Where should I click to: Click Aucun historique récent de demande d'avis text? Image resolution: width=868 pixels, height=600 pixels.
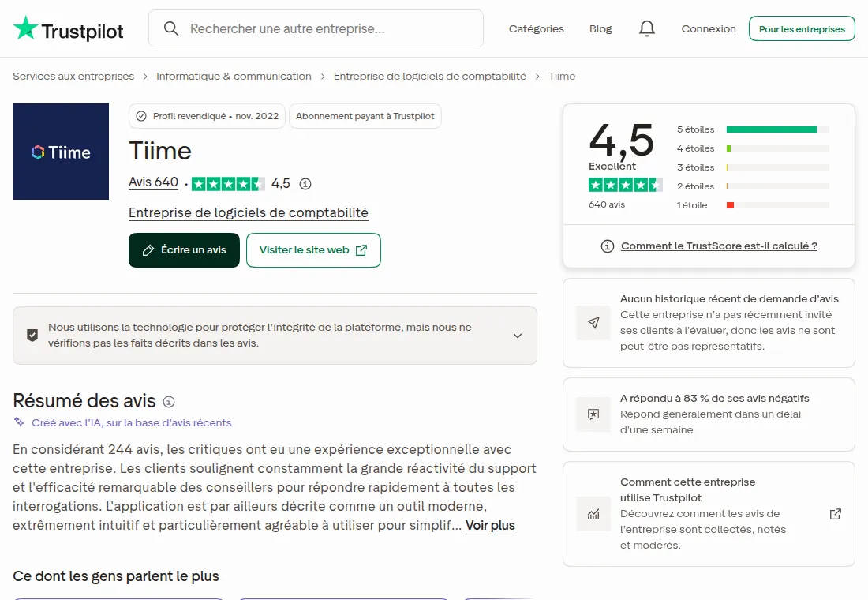click(x=729, y=298)
